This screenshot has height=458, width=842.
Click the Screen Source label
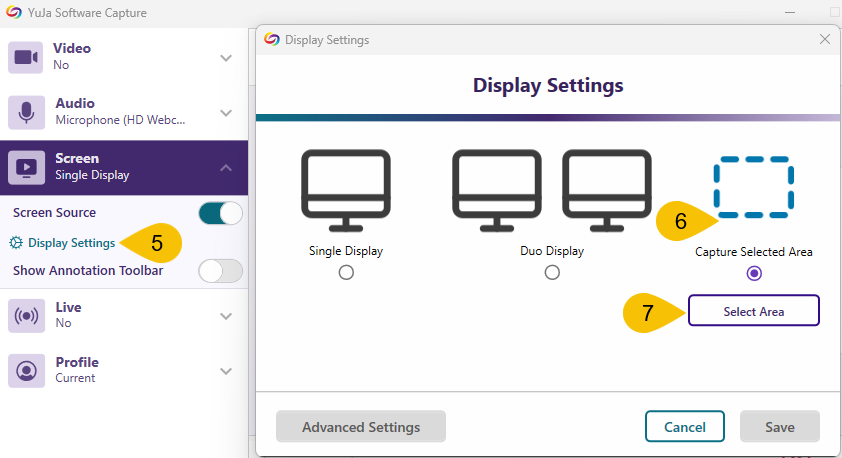coord(54,213)
